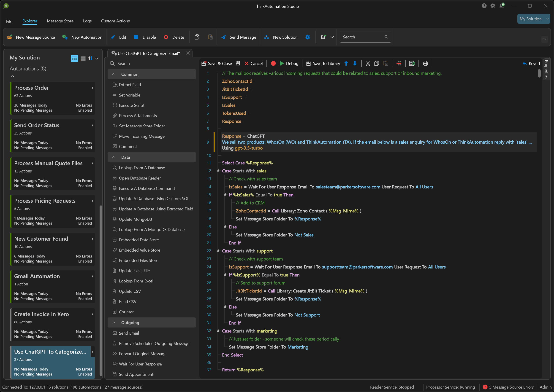This screenshot has width=554, height=392.
Task: Switch to the Message Store tab
Action: coord(60,20)
